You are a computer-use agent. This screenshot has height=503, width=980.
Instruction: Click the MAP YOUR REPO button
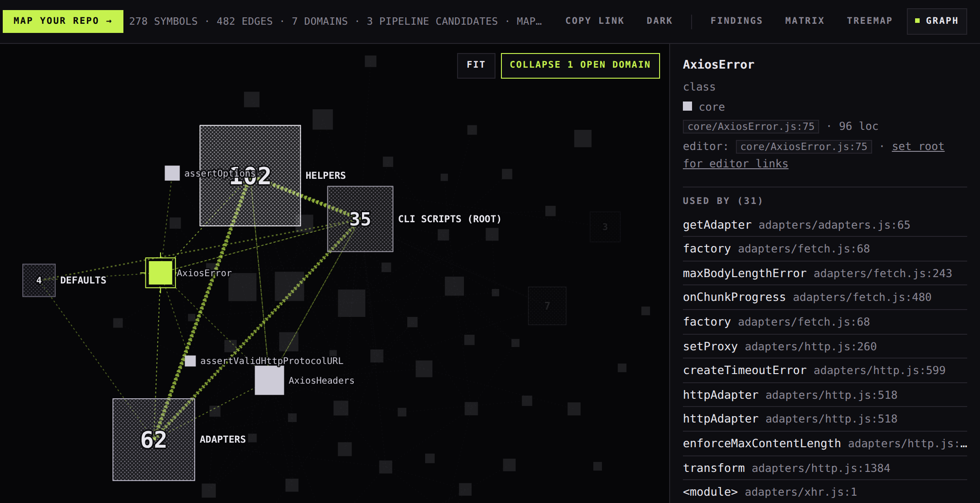click(x=63, y=21)
